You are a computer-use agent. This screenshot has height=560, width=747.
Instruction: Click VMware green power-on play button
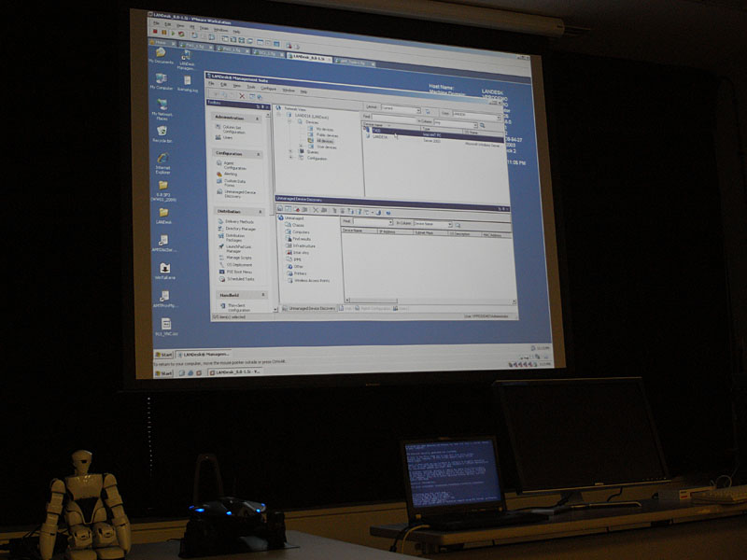(173, 34)
